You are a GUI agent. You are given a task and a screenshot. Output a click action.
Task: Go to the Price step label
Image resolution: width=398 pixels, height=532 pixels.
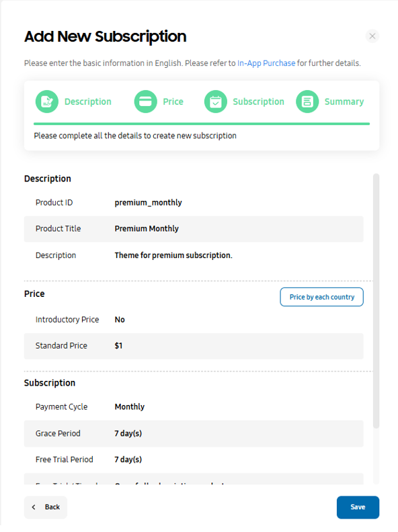click(x=173, y=101)
